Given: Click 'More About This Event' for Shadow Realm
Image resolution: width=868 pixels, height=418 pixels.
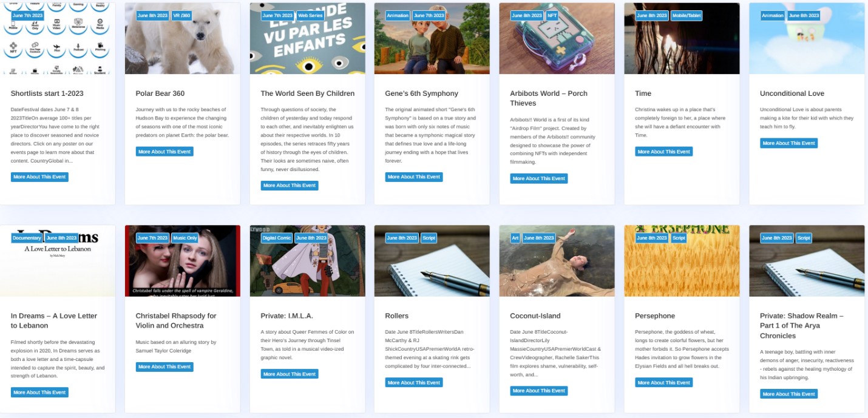Looking at the screenshot, I should pos(789,394).
